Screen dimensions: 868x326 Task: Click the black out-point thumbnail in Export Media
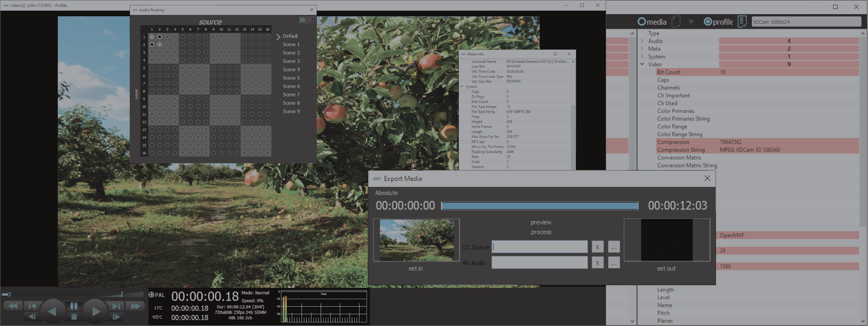tap(667, 240)
